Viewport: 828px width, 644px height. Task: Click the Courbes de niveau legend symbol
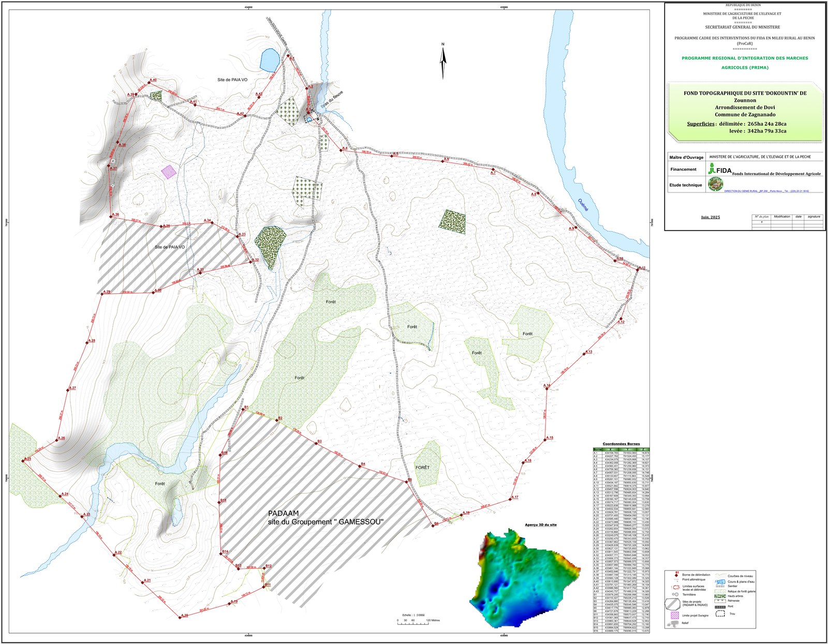(720, 575)
